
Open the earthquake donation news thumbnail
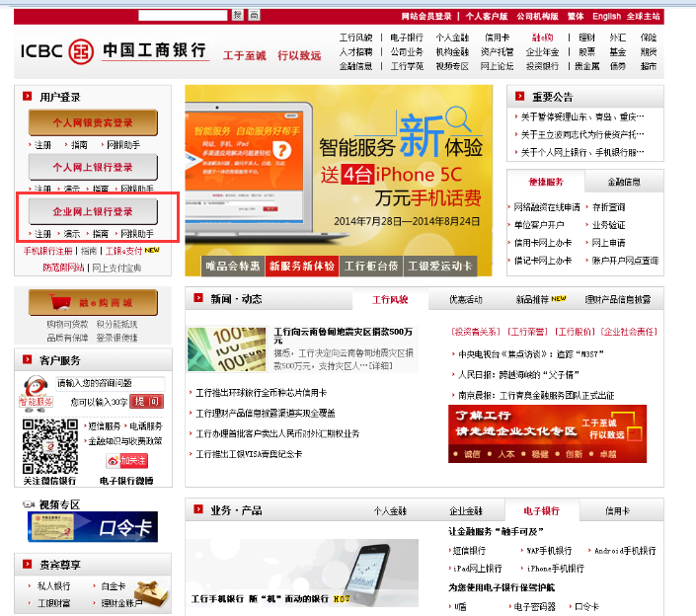pyautogui.click(x=227, y=349)
